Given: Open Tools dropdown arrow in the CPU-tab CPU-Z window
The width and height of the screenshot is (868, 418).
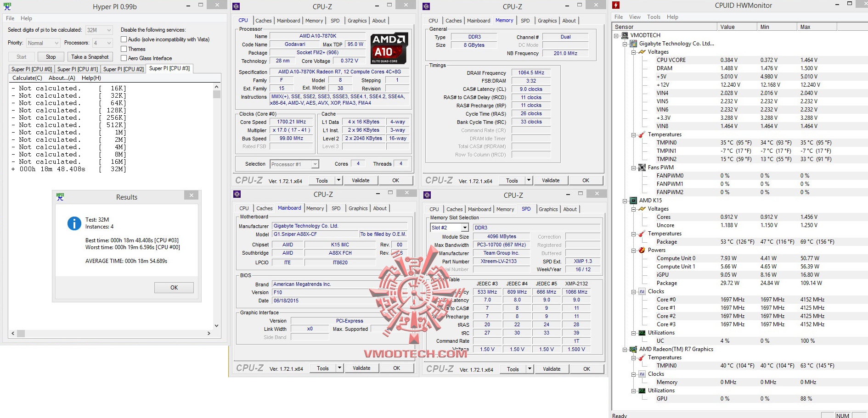Looking at the screenshot, I should 338,180.
